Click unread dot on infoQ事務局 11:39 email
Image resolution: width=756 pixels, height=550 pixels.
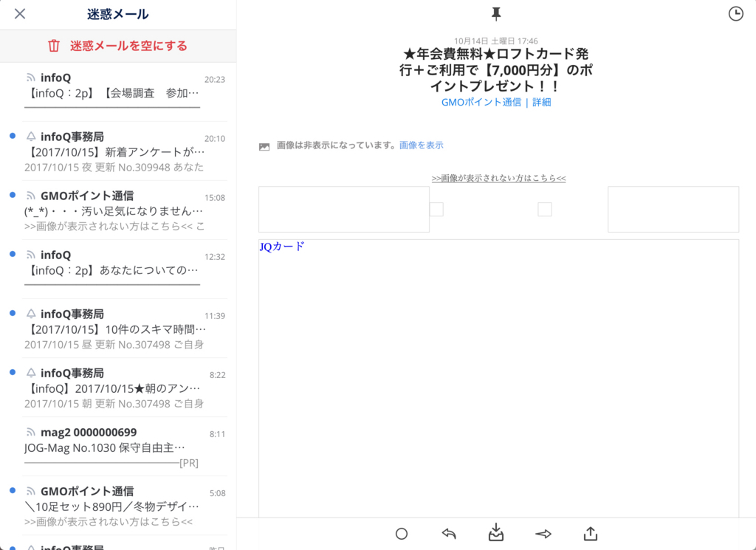coord(13,313)
